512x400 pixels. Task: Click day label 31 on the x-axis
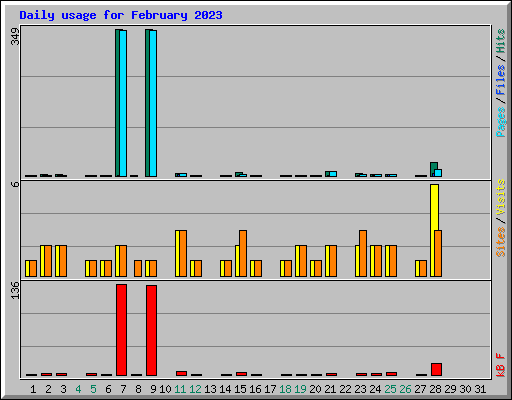[x=480, y=389]
